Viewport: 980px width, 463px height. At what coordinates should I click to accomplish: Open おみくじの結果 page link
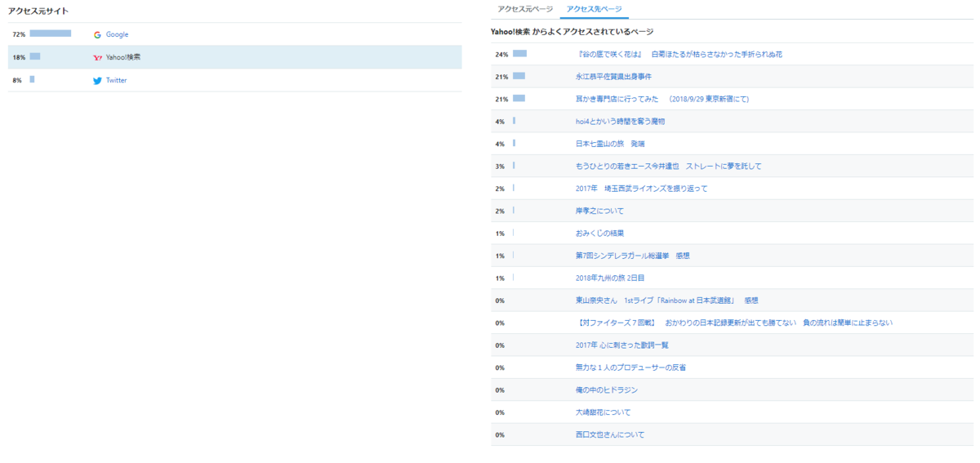pyautogui.click(x=599, y=233)
